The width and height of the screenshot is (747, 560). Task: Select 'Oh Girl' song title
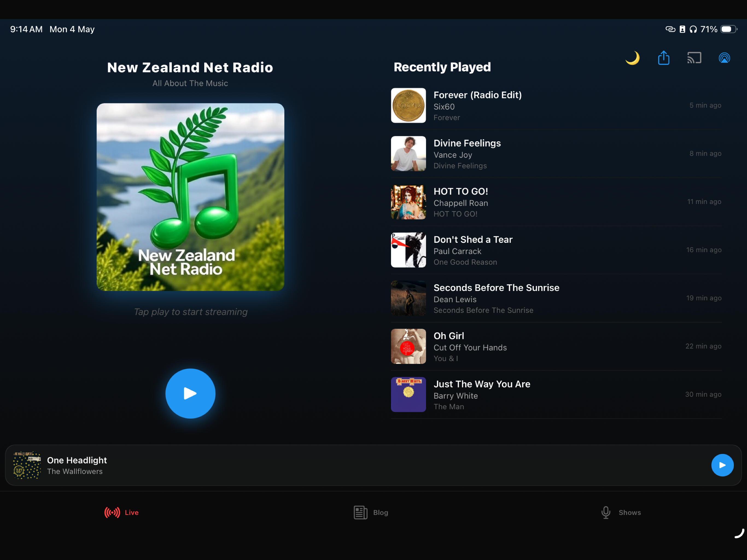point(448,336)
